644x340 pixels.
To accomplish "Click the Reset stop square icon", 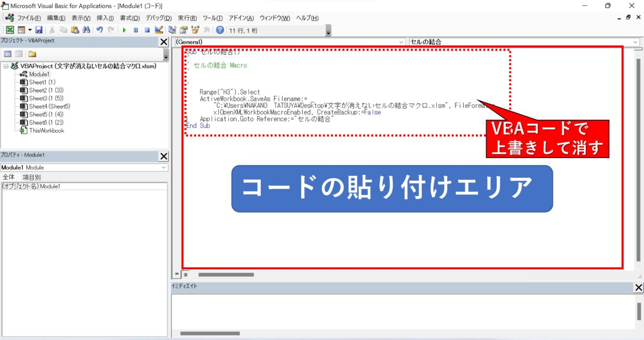I will pos(147,30).
